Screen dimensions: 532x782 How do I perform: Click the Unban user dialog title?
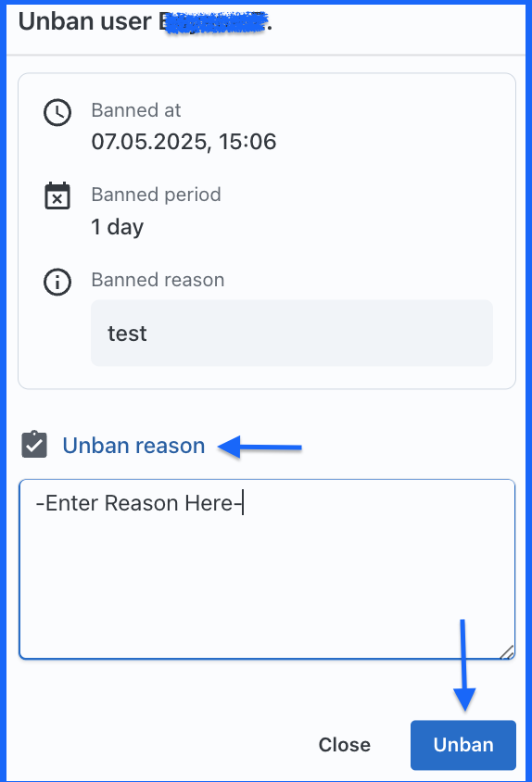pos(146,22)
